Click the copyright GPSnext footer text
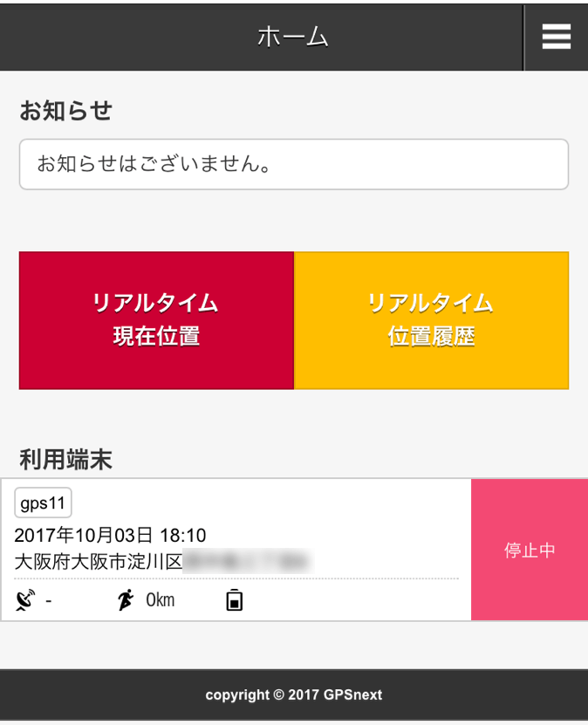The width and height of the screenshot is (588, 725). 293,695
